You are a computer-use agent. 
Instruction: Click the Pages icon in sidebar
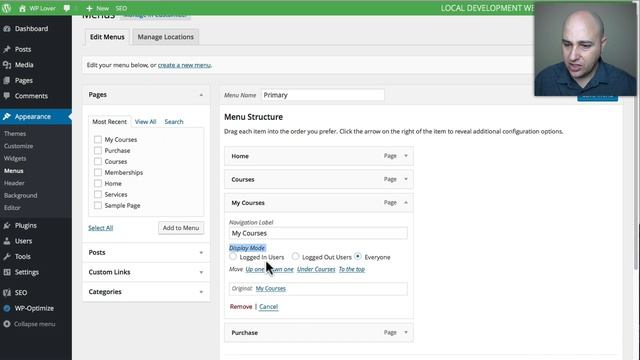click(7, 80)
